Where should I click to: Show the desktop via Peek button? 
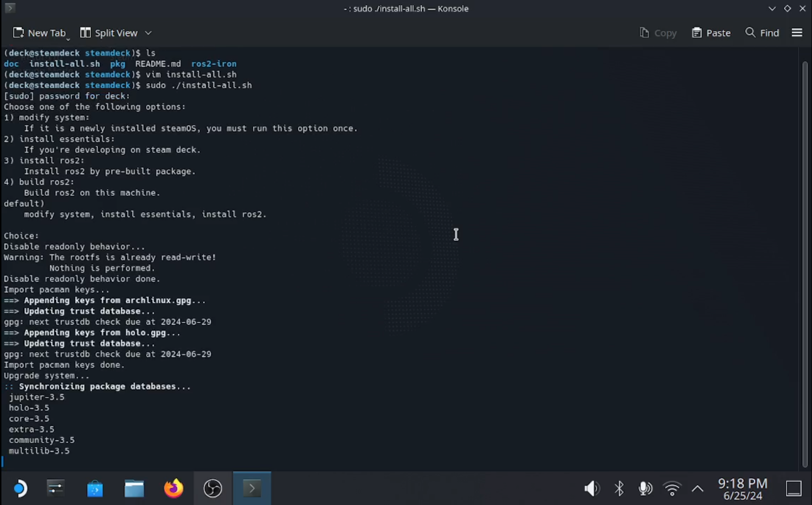coord(793,488)
